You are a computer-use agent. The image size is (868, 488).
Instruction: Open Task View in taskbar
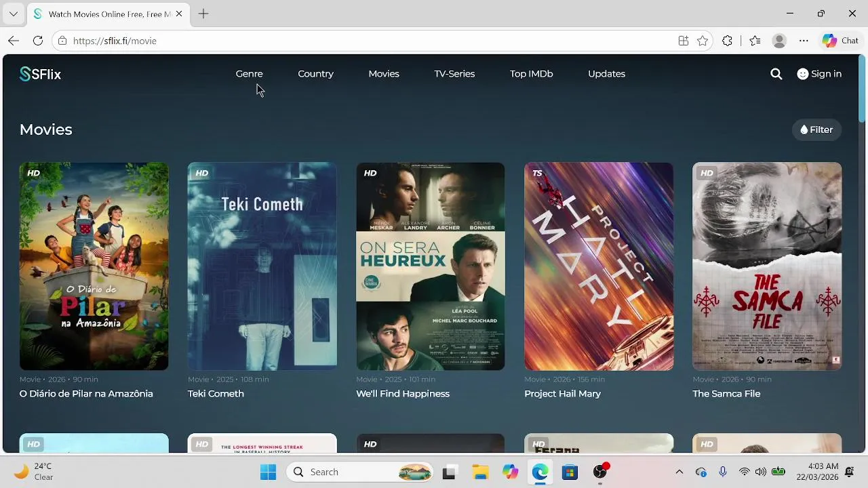(x=449, y=472)
